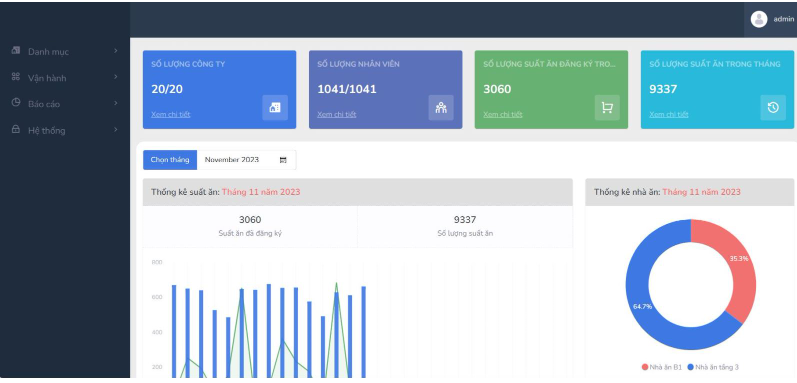Expand the Danh mục menu chevron

click(116, 51)
